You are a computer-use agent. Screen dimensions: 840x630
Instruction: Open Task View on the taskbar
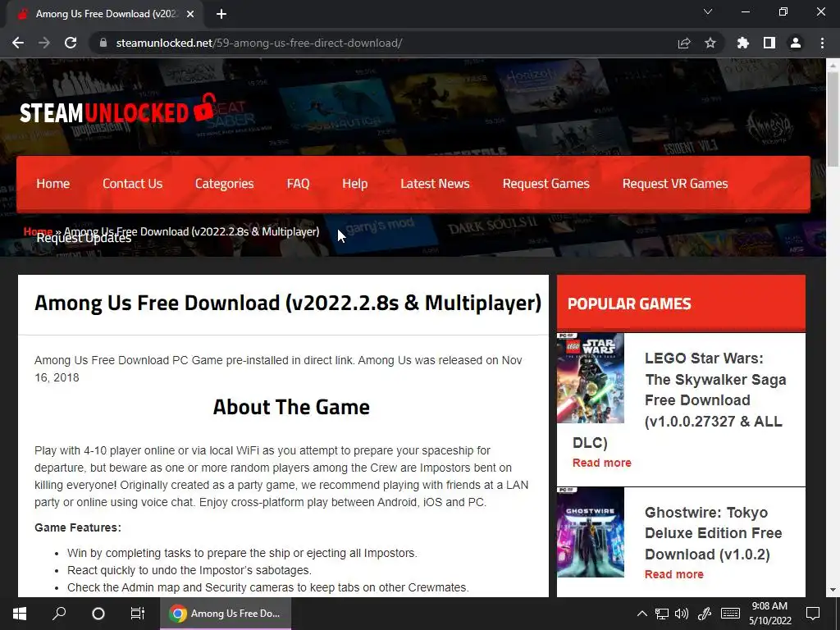point(138,614)
